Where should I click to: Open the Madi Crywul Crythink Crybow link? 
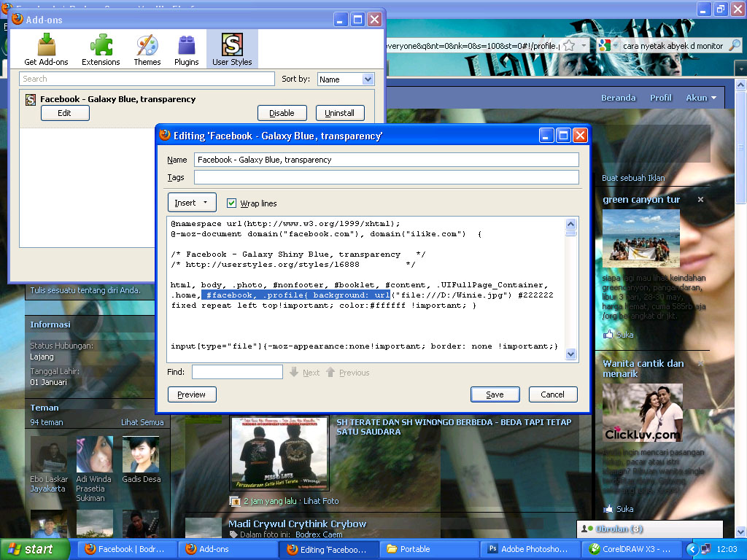(298, 524)
